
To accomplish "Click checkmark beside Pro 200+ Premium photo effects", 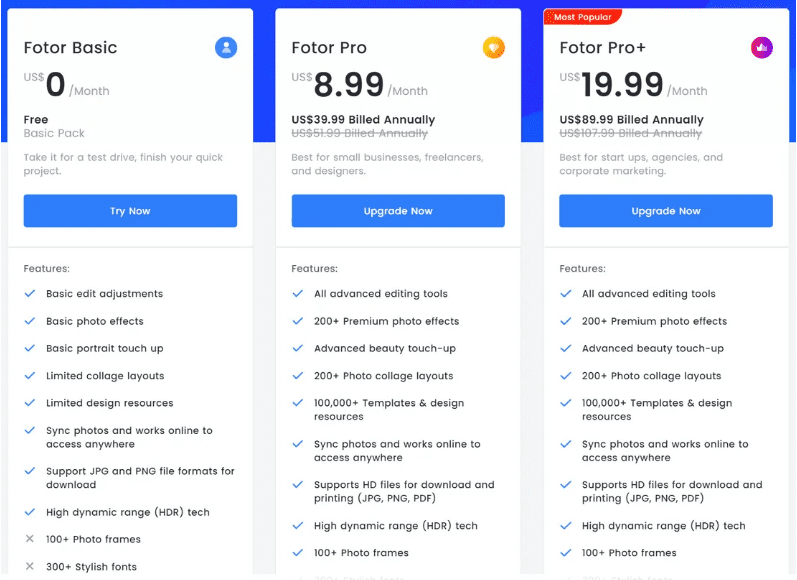I will click(298, 321).
